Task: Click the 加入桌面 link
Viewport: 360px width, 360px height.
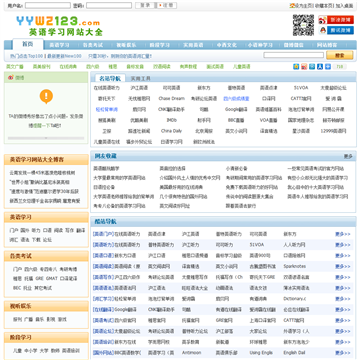Action: pyautogui.click(x=344, y=5)
